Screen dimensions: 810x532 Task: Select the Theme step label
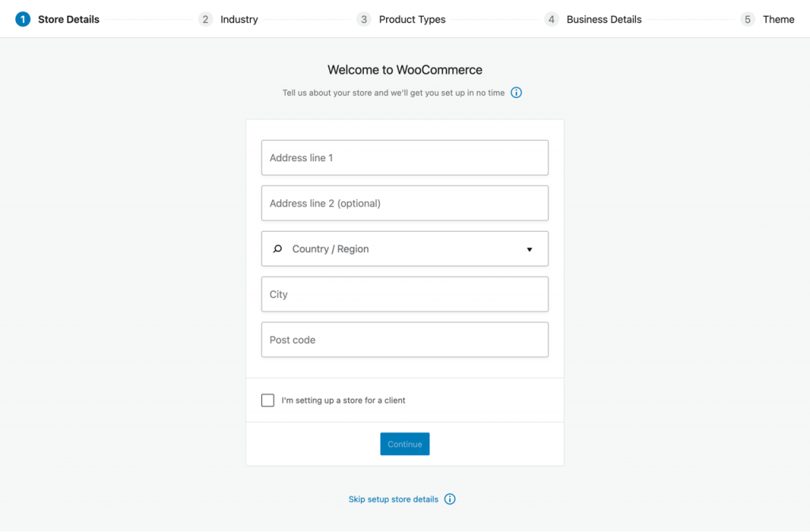(779, 19)
